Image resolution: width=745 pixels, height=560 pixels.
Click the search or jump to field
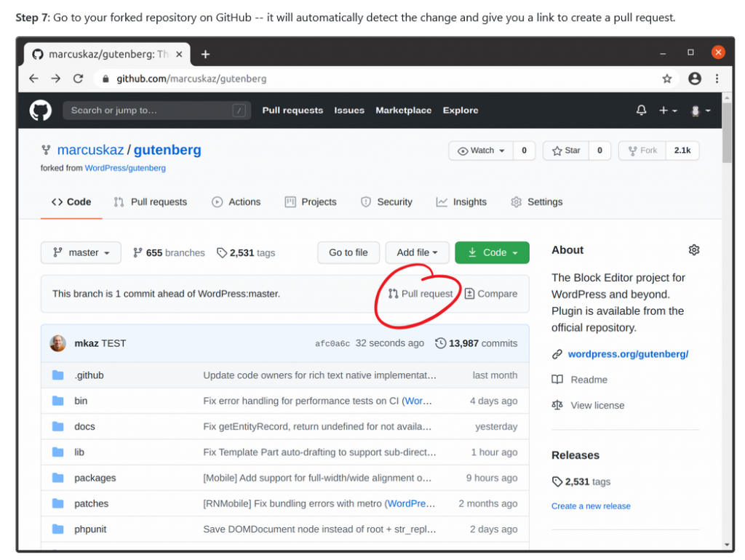156,111
